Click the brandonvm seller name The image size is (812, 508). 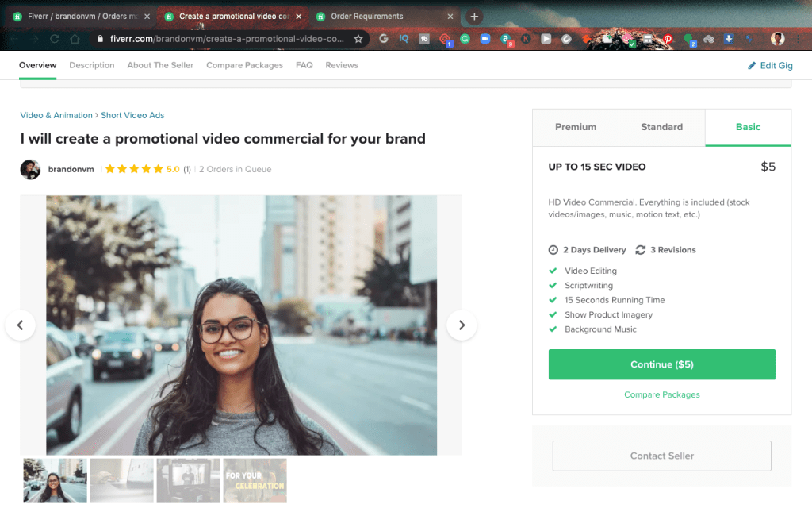point(70,169)
